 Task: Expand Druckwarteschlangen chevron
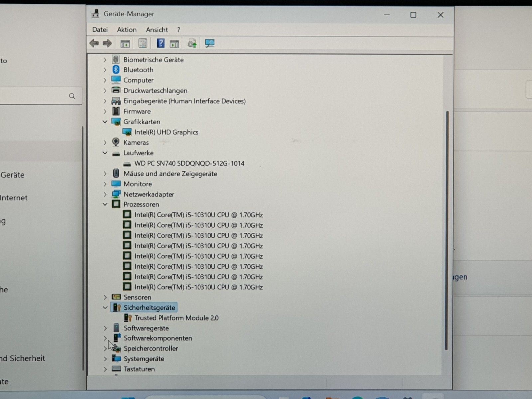tap(105, 90)
